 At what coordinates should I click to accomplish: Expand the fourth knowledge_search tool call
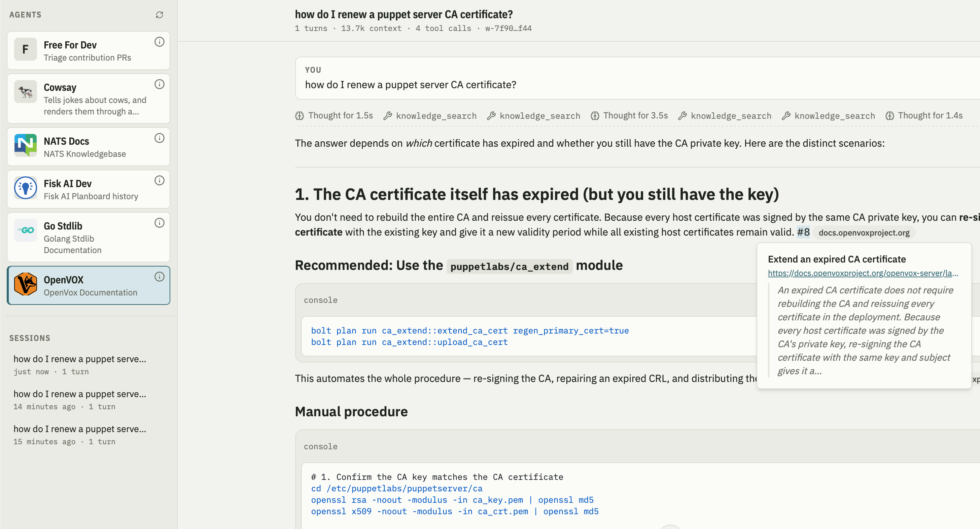828,116
